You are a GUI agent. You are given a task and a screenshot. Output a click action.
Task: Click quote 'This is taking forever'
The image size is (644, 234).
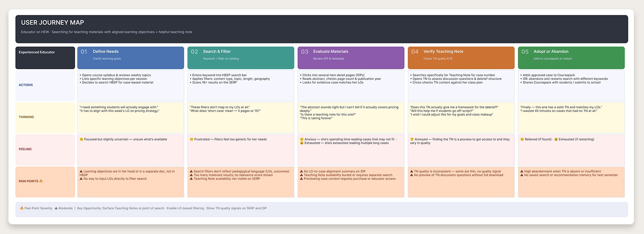(x=316, y=118)
